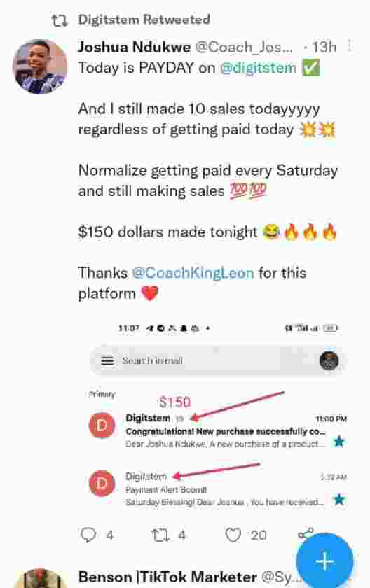The width and height of the screenshot is (370, 588).
Task: Tap the retweet icon below tweet
Action: pos(160,535)
